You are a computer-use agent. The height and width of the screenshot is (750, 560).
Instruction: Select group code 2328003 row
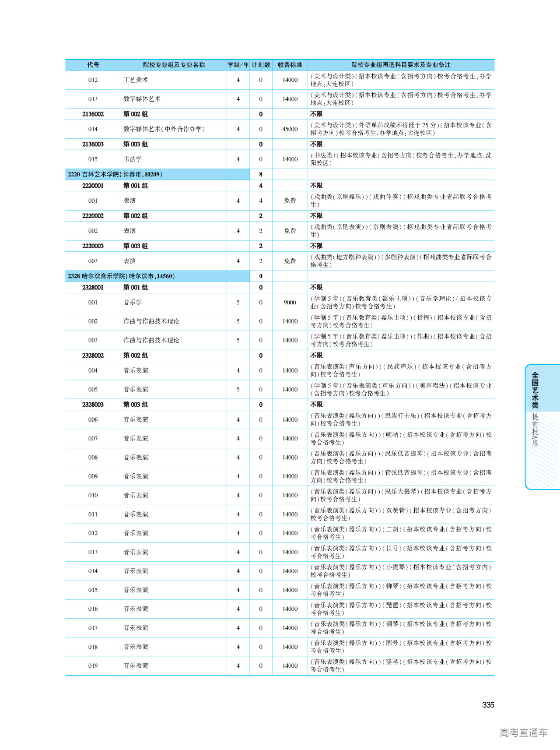click(93, 405)
